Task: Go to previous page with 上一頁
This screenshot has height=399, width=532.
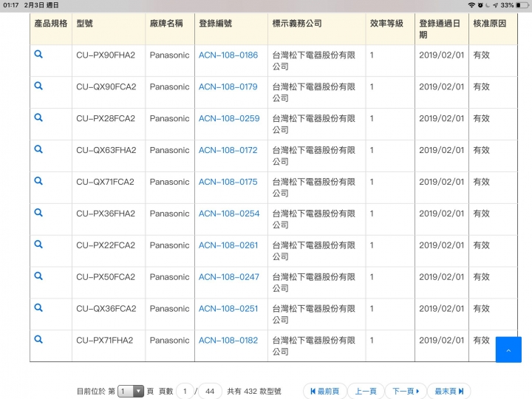Action: pyautogui.click(x=366, y=391)
